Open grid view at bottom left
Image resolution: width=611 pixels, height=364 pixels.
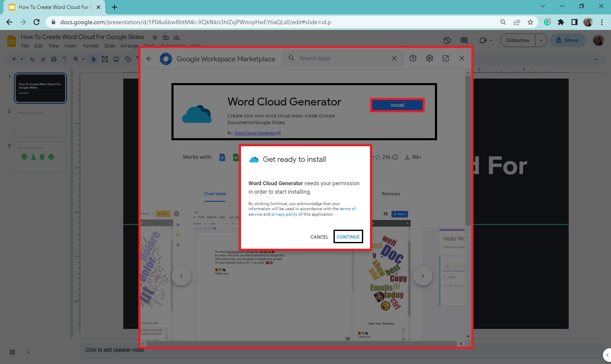12,352
